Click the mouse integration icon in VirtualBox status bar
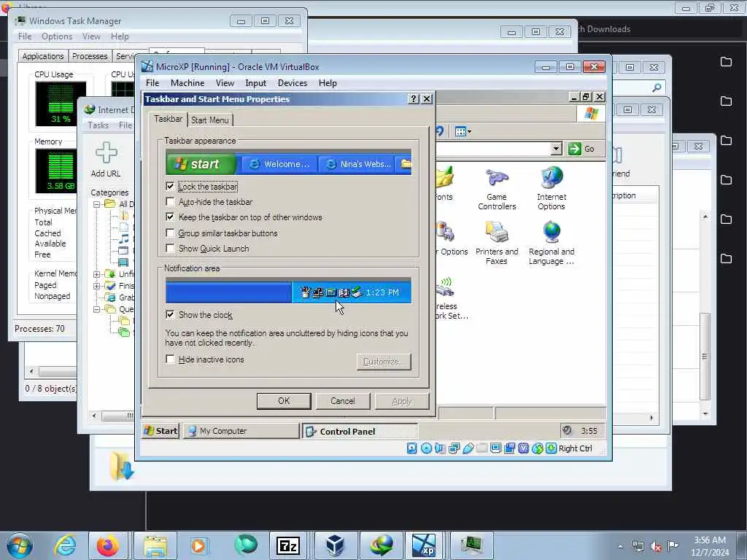The height and width of the screenshot is (560, 747). tap(537, 448)
